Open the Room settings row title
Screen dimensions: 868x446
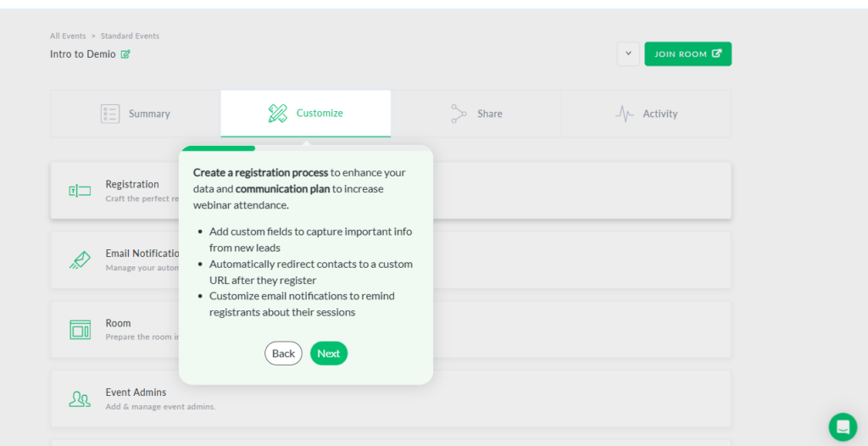(x=119, y=323)
